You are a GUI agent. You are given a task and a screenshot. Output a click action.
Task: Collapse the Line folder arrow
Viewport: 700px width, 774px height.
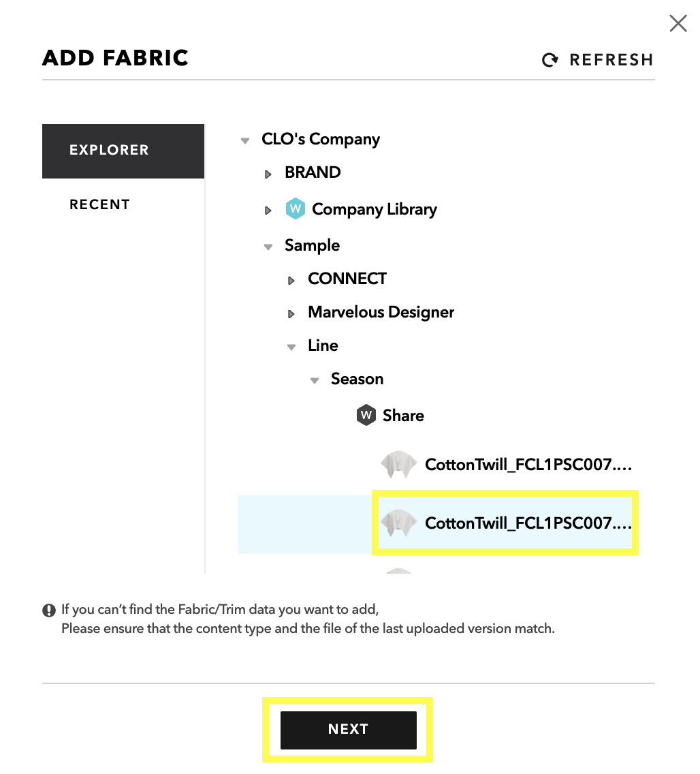click(x=291, y=347)
